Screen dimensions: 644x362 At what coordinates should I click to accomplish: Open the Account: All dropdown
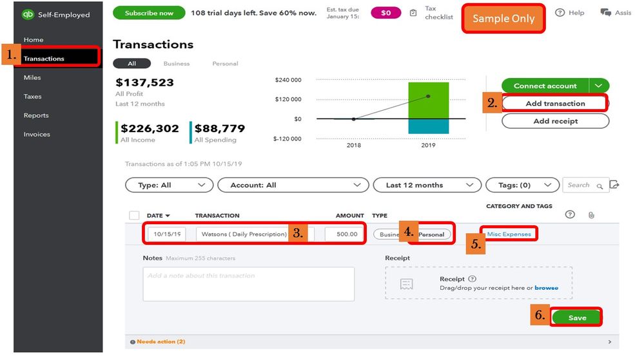coord(293,185)
